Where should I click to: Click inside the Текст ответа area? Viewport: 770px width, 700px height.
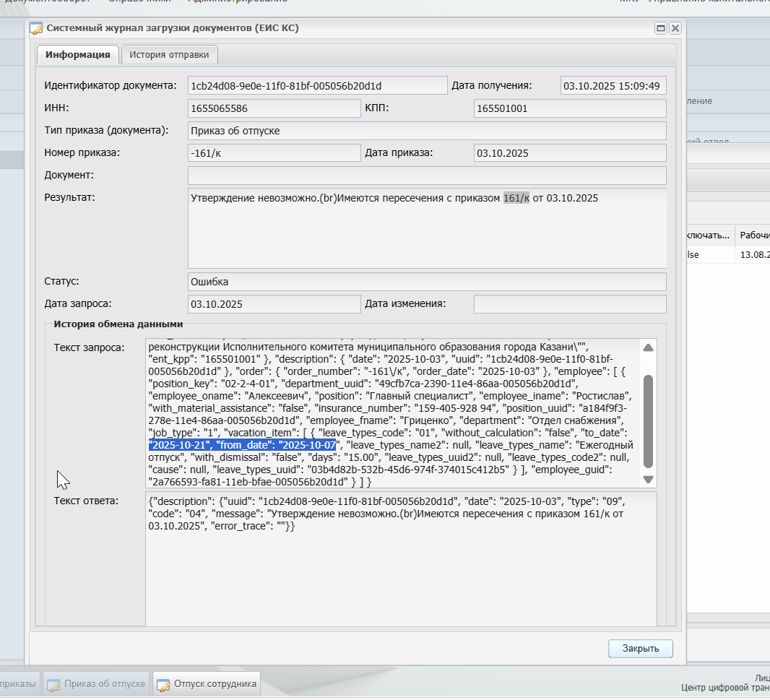(401, 559)
